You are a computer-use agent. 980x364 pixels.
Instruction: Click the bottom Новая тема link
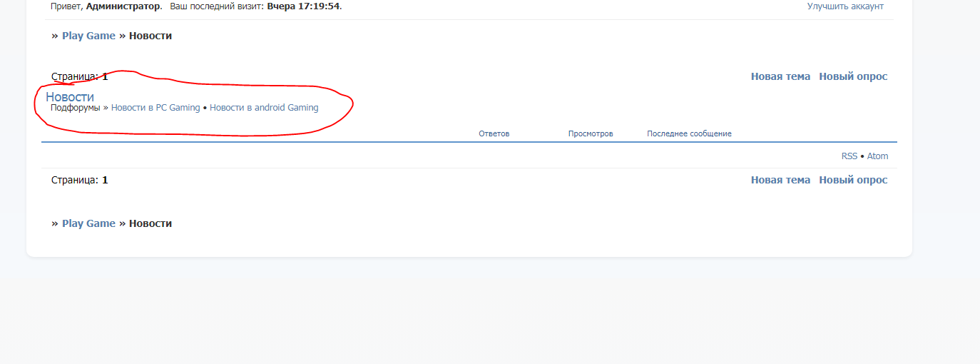(x=780, y=180)
